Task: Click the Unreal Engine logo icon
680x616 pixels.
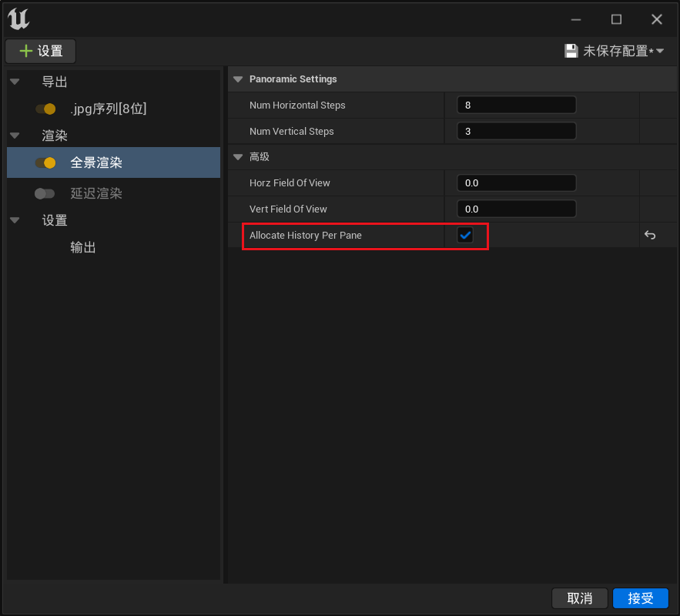Action: coord(18,19)
